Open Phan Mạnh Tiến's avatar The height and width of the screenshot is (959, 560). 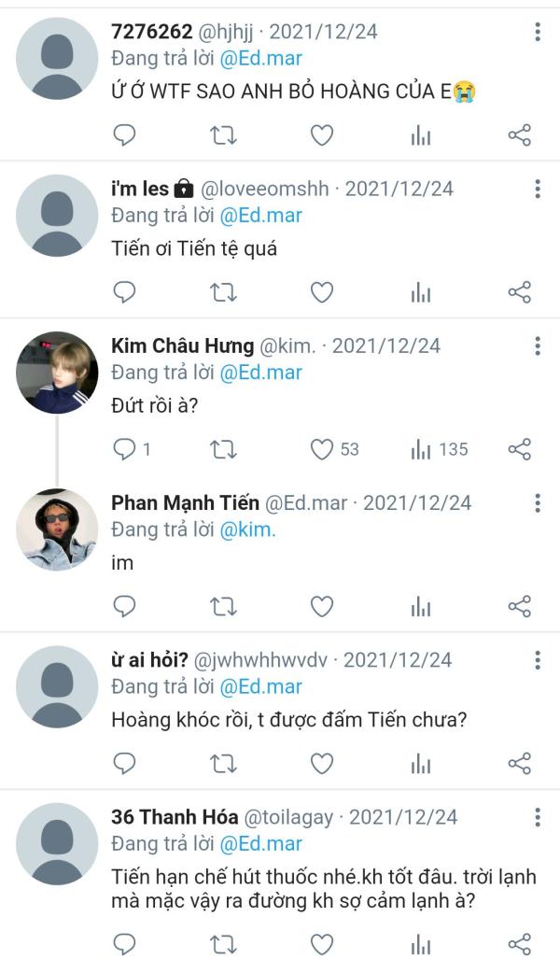coord(57,529)
